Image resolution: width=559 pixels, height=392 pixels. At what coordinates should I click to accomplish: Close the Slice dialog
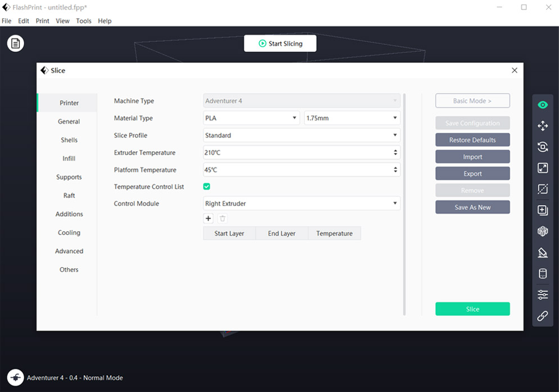click(515, 70)
